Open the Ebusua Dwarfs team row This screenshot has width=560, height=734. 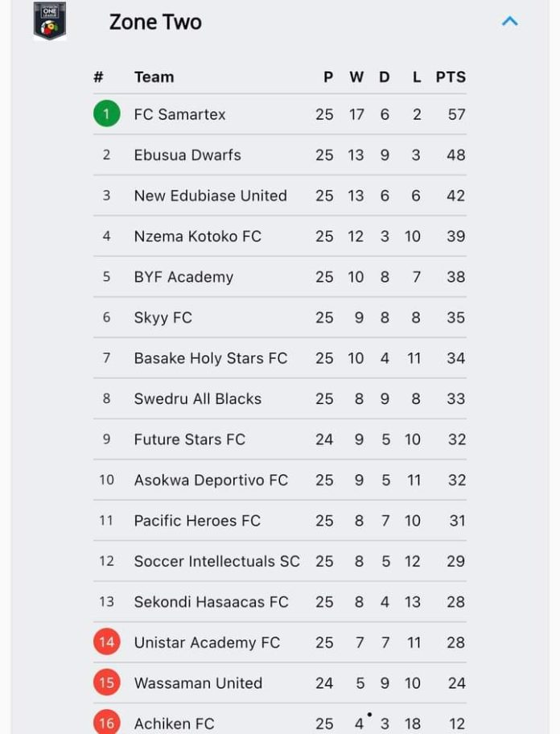(x=280, y=155)
